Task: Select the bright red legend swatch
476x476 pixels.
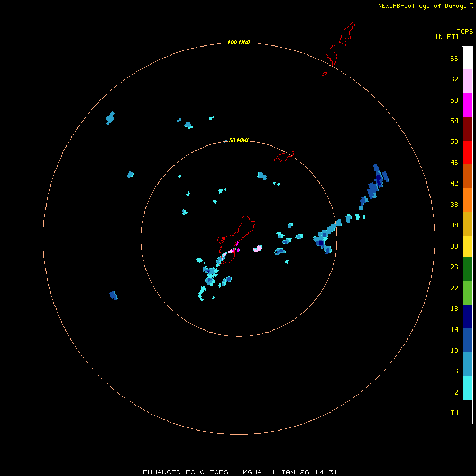Action: 467,152
